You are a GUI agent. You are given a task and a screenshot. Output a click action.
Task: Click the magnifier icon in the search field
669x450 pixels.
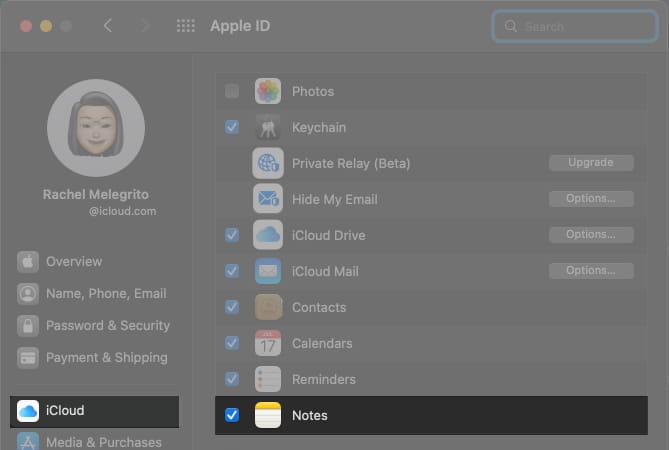[x=511, y=26]
